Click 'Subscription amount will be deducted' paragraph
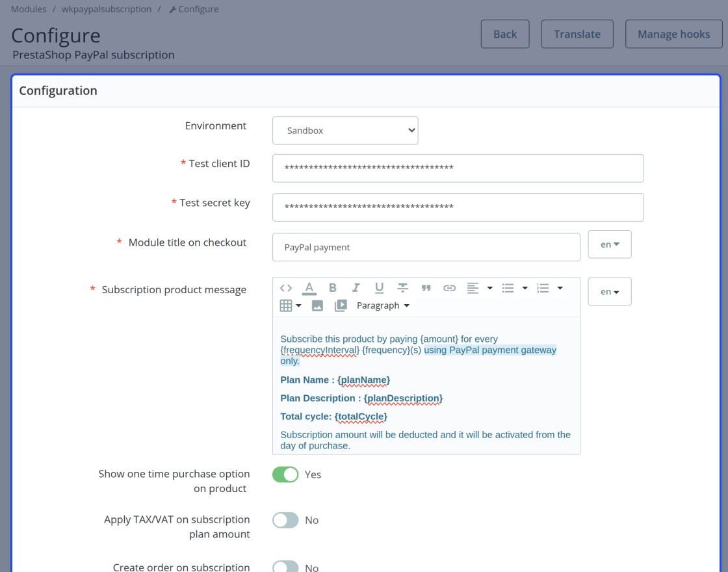728x572 pixels. click(x=425, y=440)
